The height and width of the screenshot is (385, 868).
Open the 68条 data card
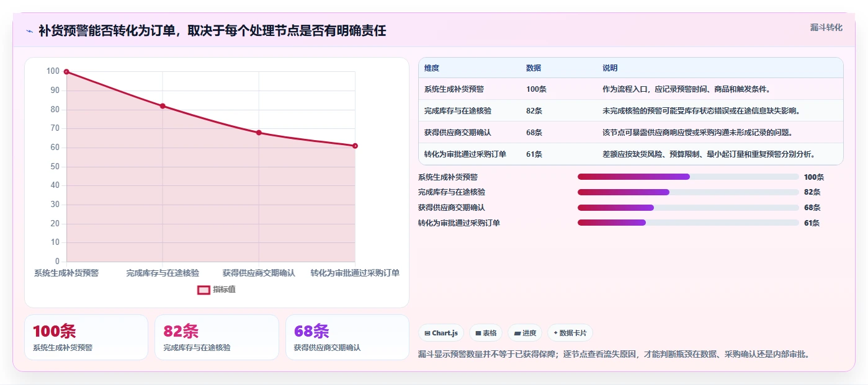(347, 337)
